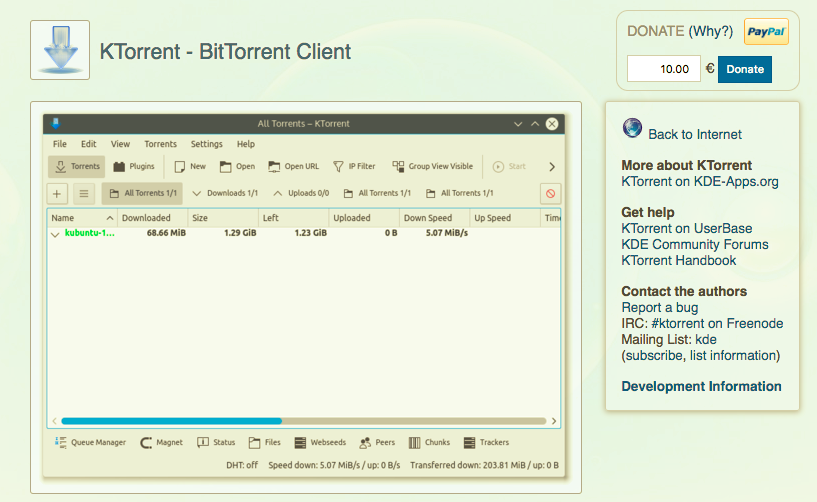Open the Webseeds panel
This screenshot has width=817, height=502.
320,443
